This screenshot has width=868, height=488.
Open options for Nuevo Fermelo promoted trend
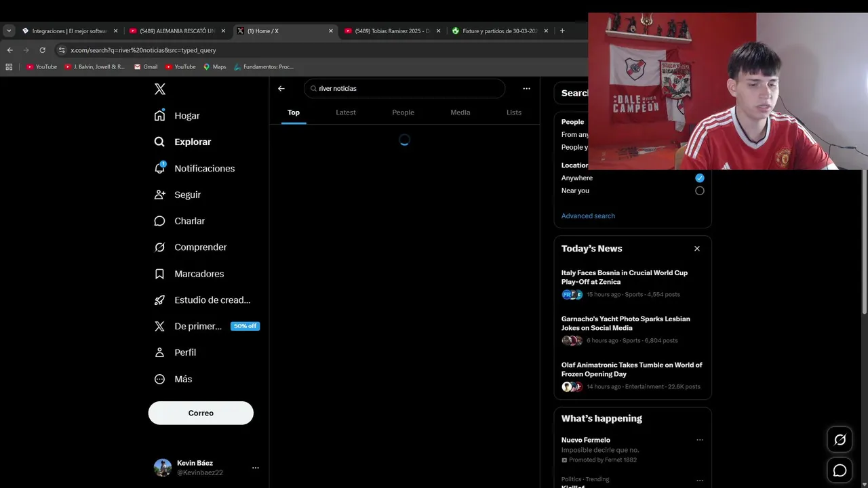pos(700,440)
